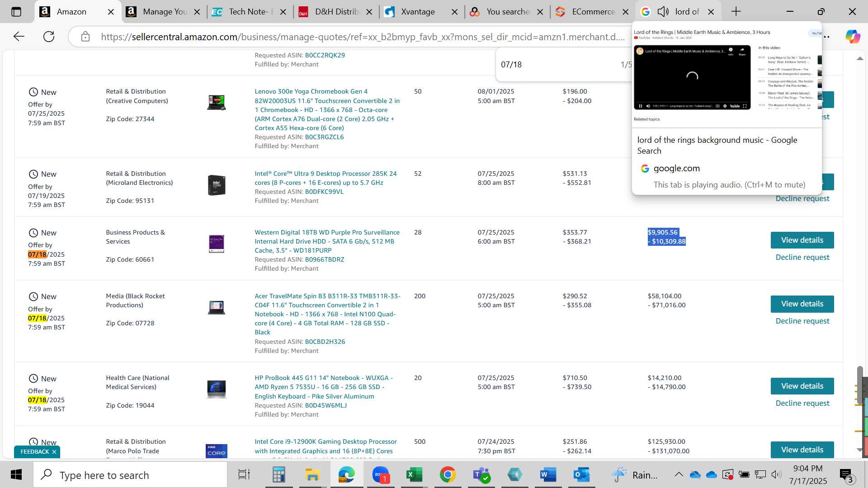This screenshot has height=488, width=868.
Task: Click the page scrollbar up arrow
Action: point(859,59)
